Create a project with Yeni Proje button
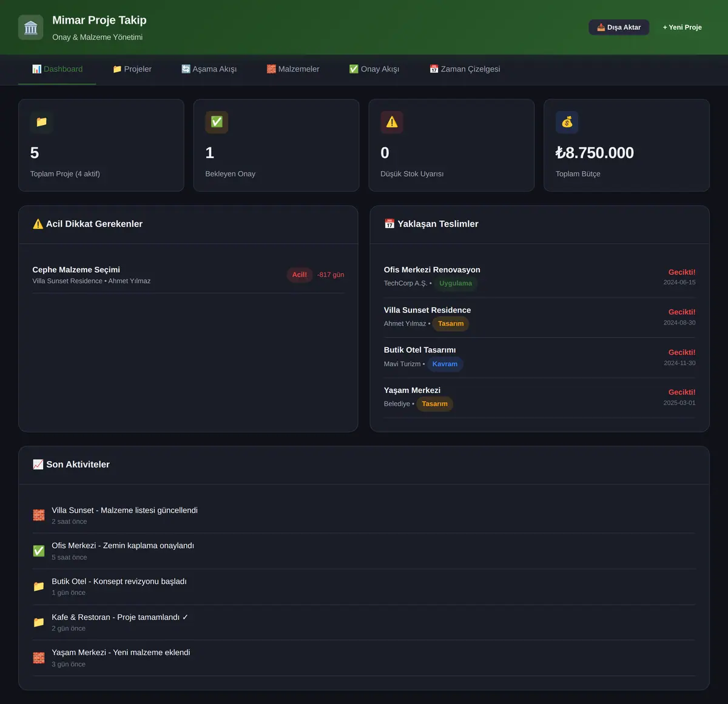This screenshot has width=728, height=704. (x=682, y=27)
